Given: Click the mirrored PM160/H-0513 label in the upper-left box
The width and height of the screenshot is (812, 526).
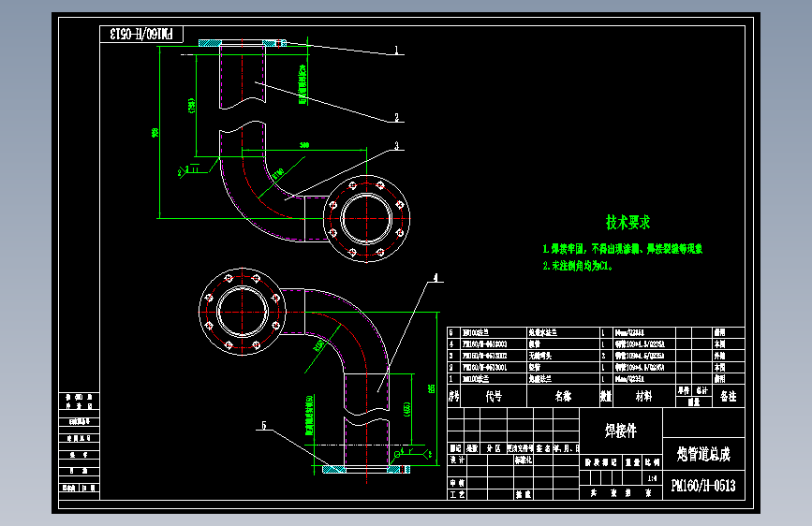Looking at the screenshot, I should (x=141, y=35).
